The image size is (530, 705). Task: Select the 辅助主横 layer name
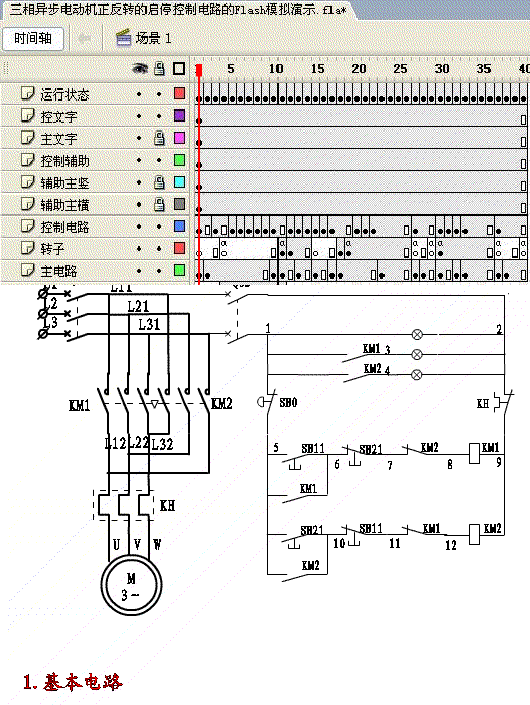[x=65, y=205]
